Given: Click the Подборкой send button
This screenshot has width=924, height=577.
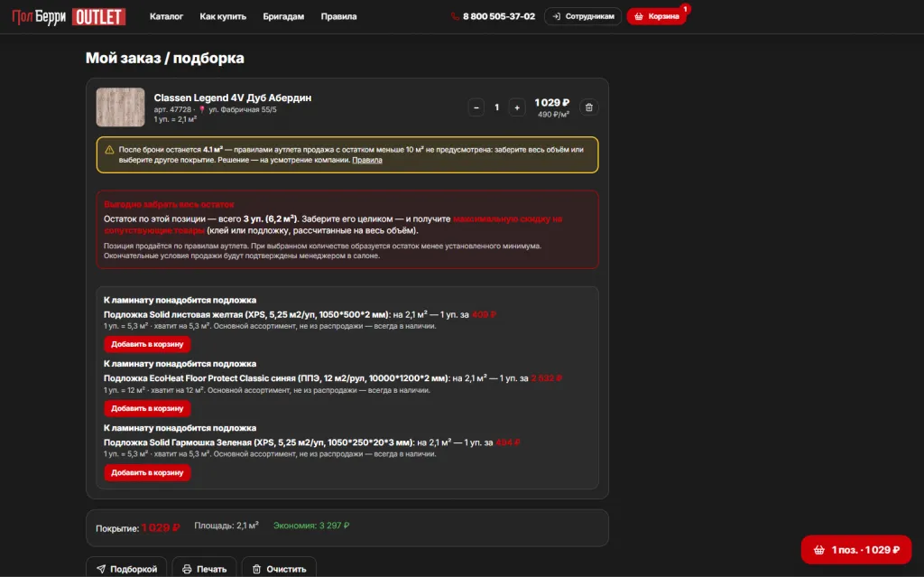Looking at the screenshot, I should (x=126, y=569).
